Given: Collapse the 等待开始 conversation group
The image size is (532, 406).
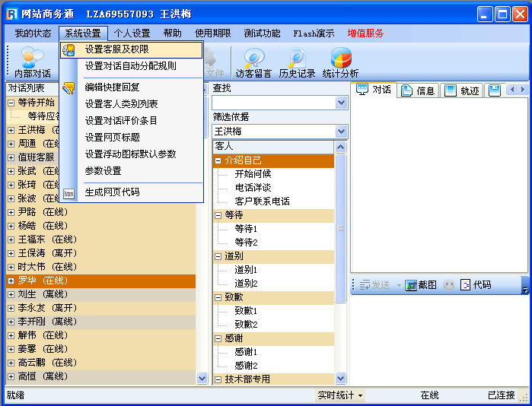Looking at the screenshot, I should click(x=11, y=103).
